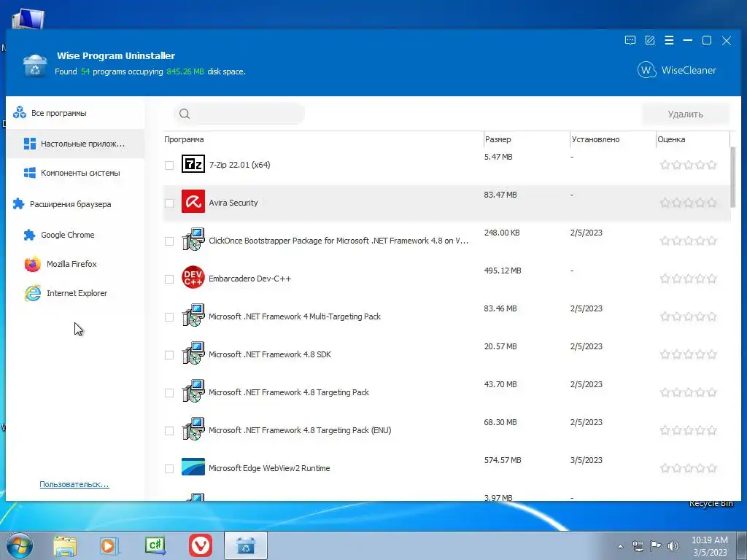Tick the Avira Security checkbox
Image resolution: width=747 pixels, height=560 pixels.
(x=169, y=203)
